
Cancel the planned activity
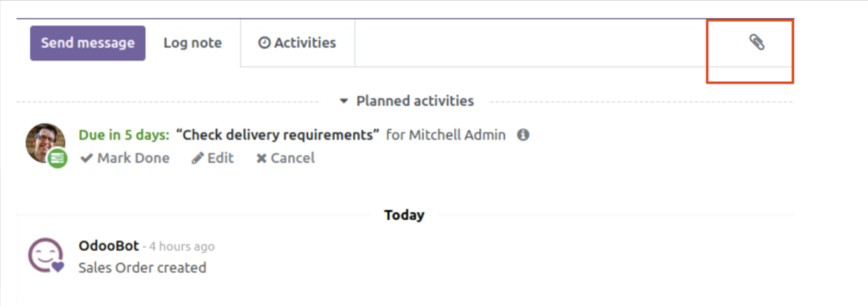pyautogui.click(x=285, y=158)
